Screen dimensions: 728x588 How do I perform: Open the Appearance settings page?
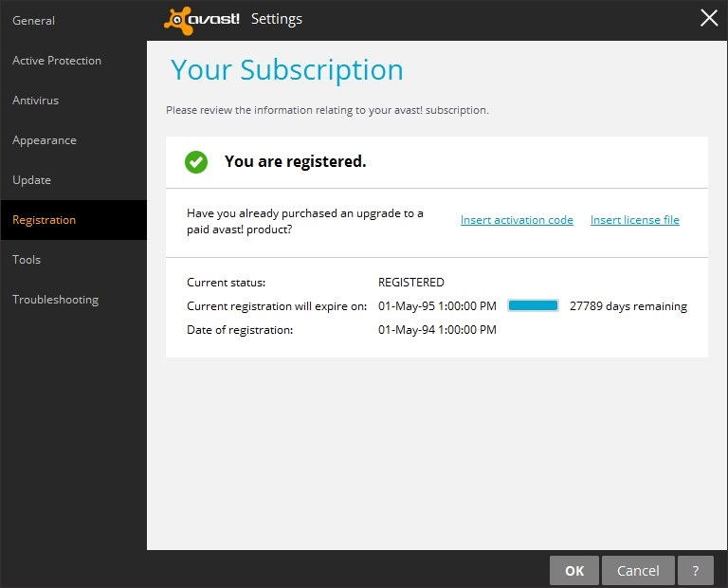[x=45, y=140]
